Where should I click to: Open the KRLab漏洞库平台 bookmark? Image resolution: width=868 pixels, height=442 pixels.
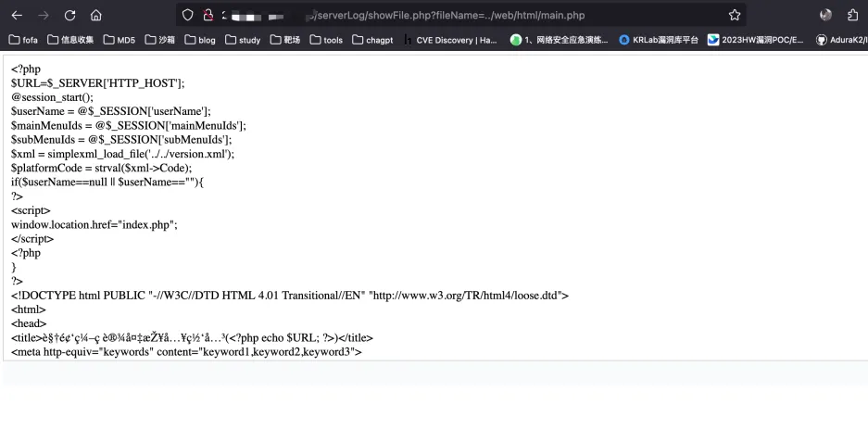coord(659,40)
